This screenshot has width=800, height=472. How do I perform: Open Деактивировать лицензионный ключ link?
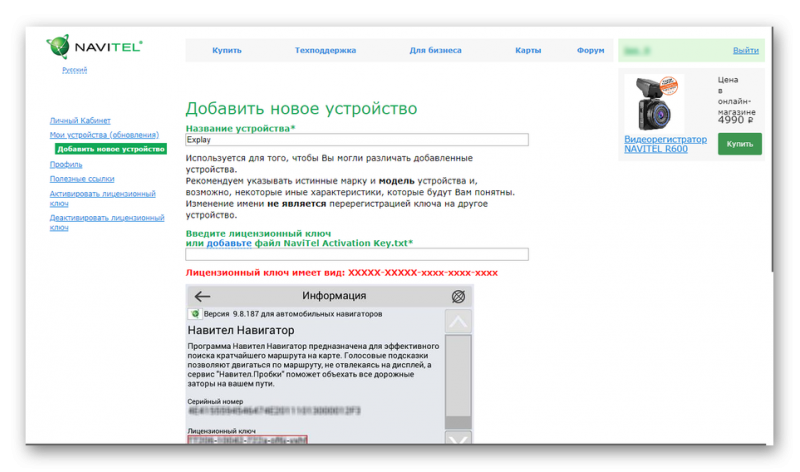pos(107,222)
